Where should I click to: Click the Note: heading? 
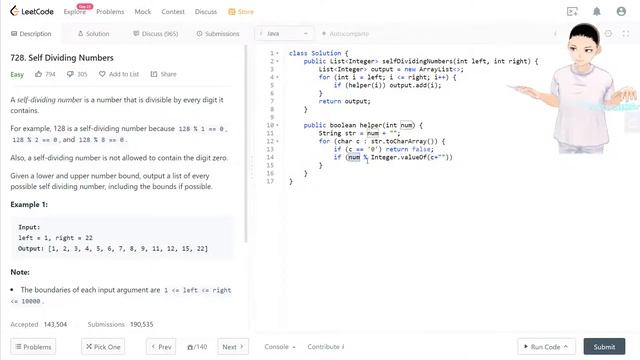(x=20, y=272)
